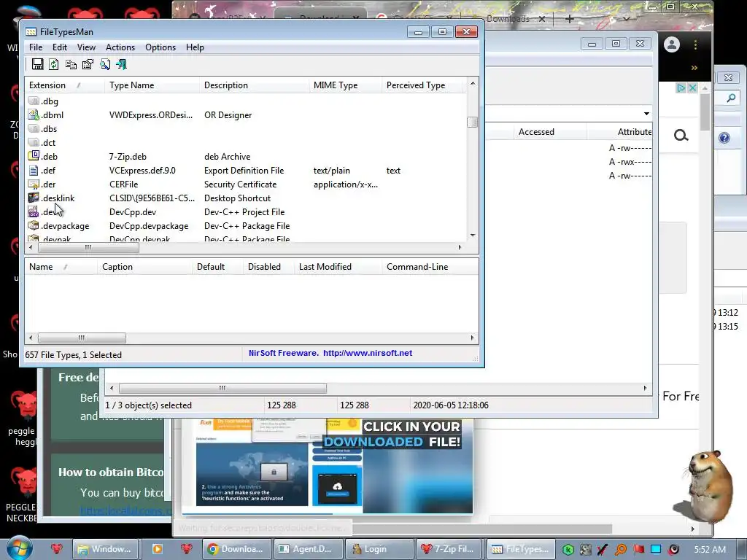Switch to the Login taskbar button
This screenshot has width=747, height=560.
pos(379,549)
